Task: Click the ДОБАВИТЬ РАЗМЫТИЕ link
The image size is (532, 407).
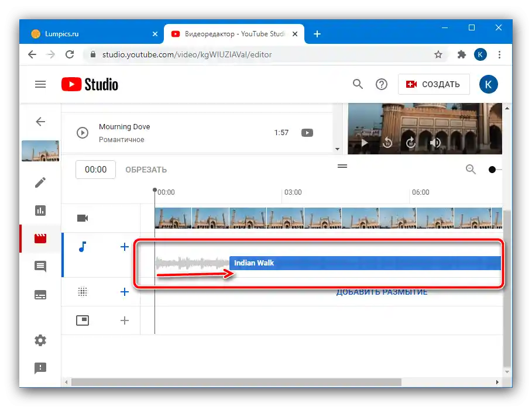Action: [x=382, y=292]
